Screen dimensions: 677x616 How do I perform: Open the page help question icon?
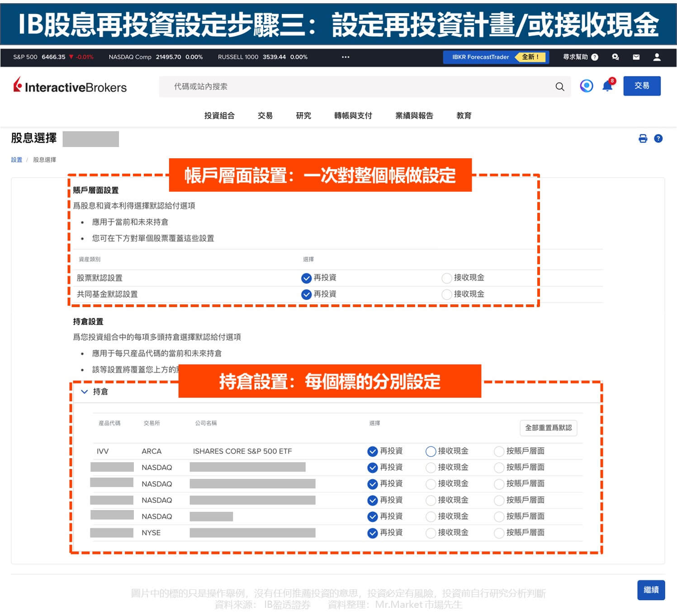click(x=658, y=138)
